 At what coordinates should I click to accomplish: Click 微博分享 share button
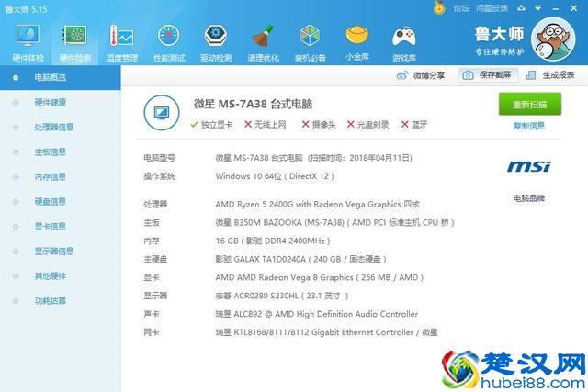(421, 75)
